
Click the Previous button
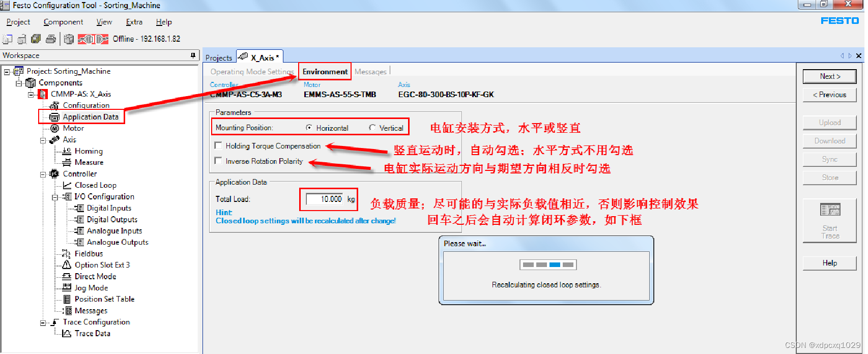(830, 95)
